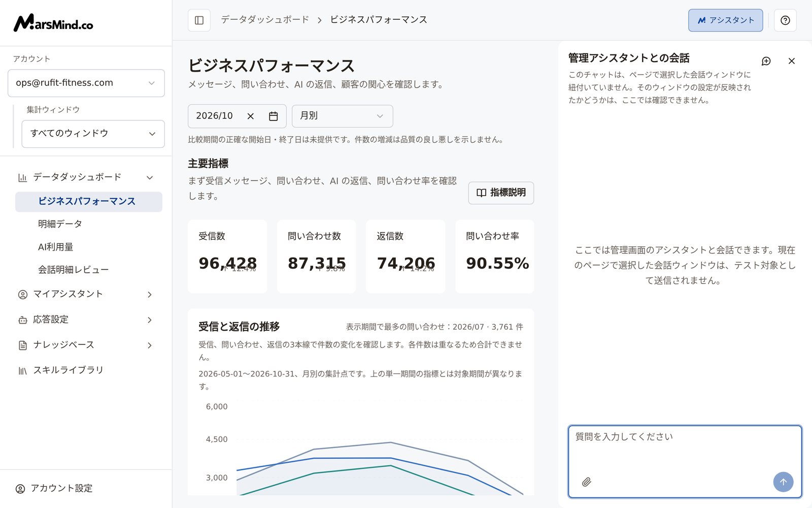Image resolution: width=812 pixels, height=508 pixels.
Task: Click 表示期間で最多の問い合わせ summary text
Action: (x=434, y=327)
